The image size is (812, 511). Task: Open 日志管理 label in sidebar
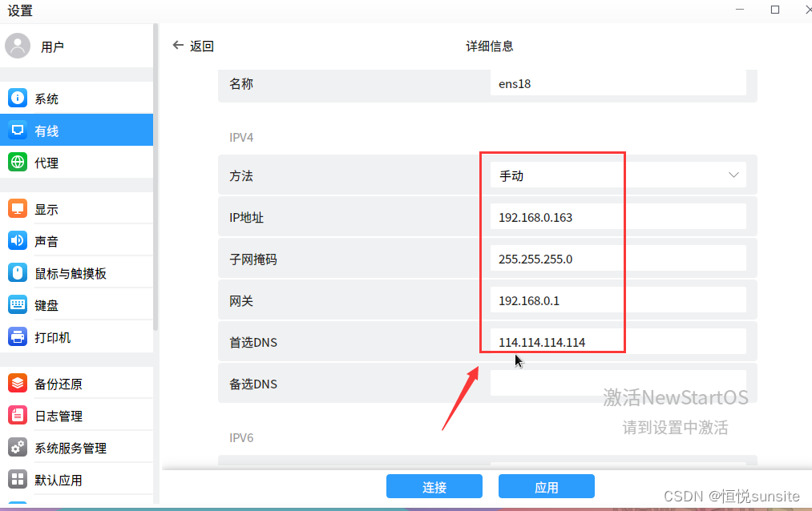(x=59, y=416)
